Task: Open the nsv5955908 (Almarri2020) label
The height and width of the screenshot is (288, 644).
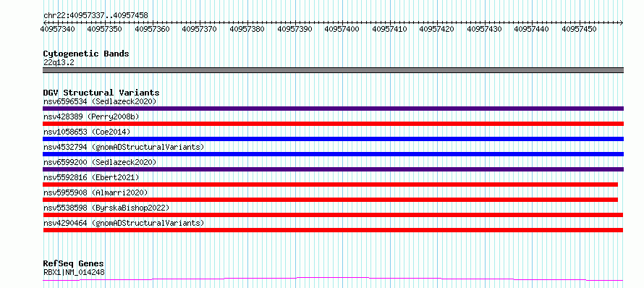Action: pyautogui.click(x=96, y=192)
